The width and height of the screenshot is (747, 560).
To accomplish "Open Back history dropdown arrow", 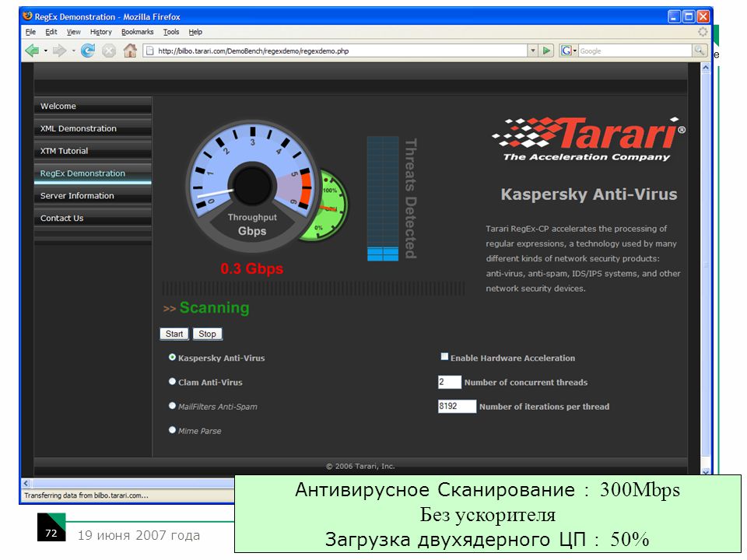I will pyautogui.click(x=46, y=51).
